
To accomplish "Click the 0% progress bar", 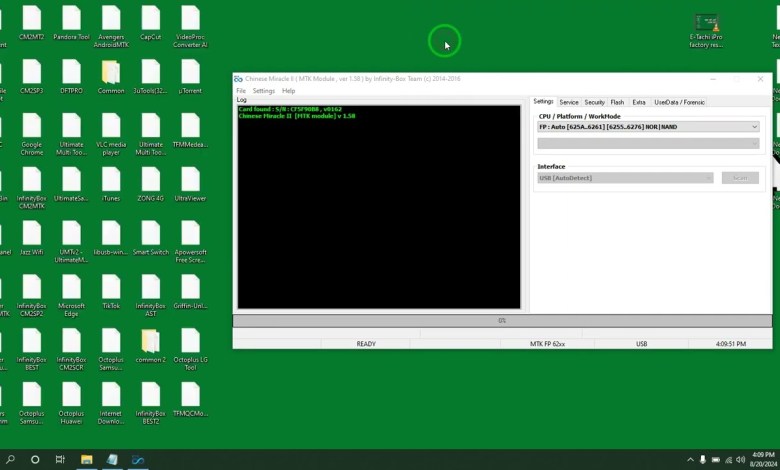I will click(502, 321).
